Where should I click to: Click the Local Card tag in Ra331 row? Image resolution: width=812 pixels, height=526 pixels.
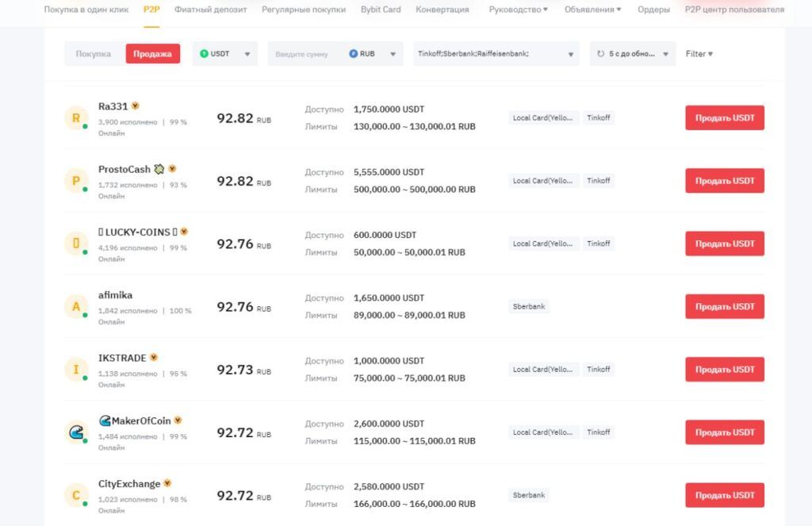(x=543, y=118)
